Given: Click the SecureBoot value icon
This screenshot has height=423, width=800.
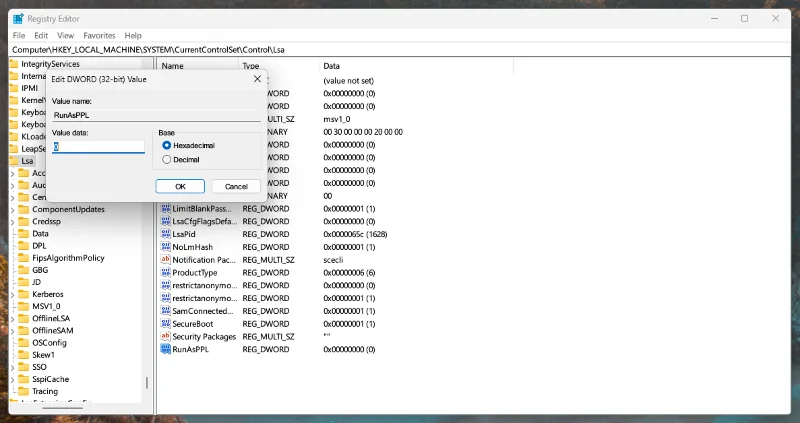Looking at the screenshot, I should (165, 324).
